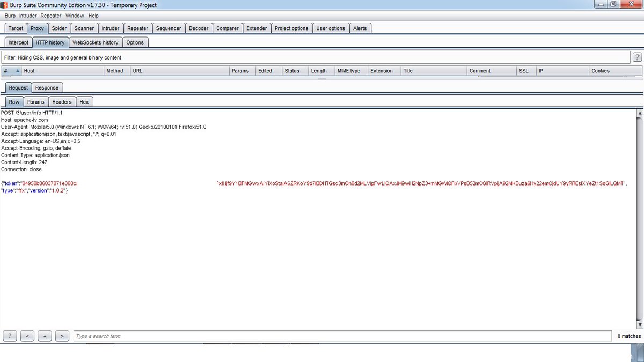Viewport: 644px width, 362px height.
Task: Switch to the Sequencer tab
Action: coord(169,28)
